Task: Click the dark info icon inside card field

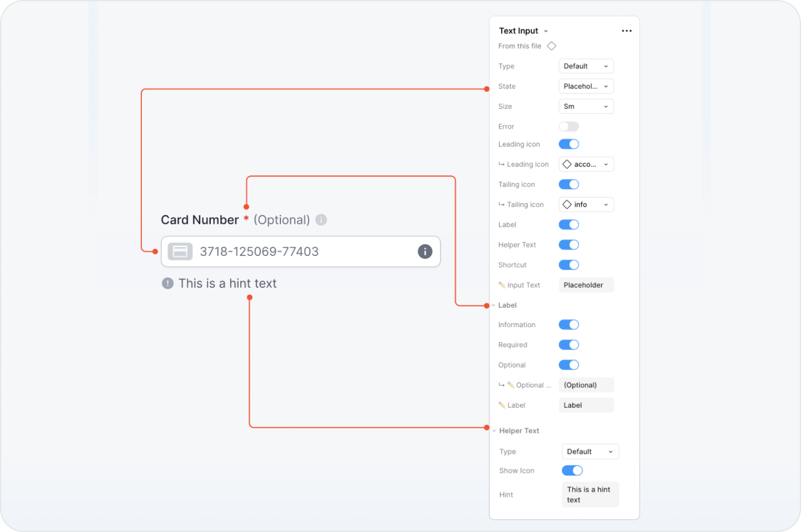Action: click(425, 251)
